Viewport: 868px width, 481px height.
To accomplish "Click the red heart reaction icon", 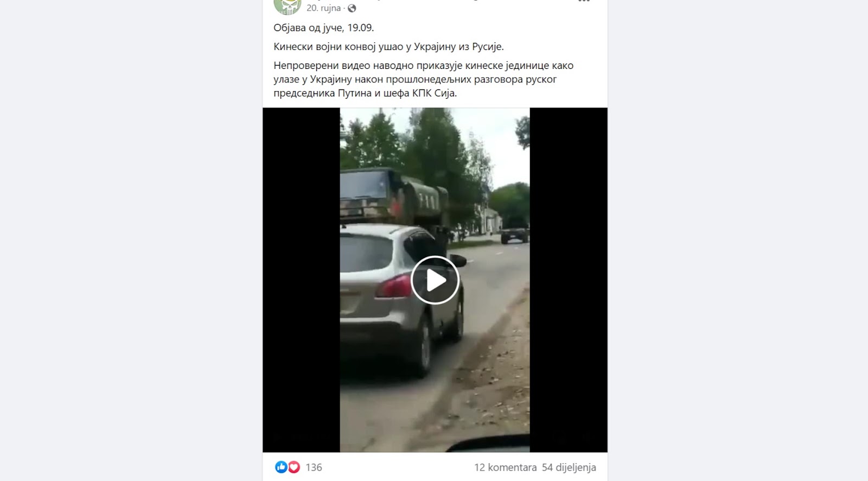I will [293, 467].
